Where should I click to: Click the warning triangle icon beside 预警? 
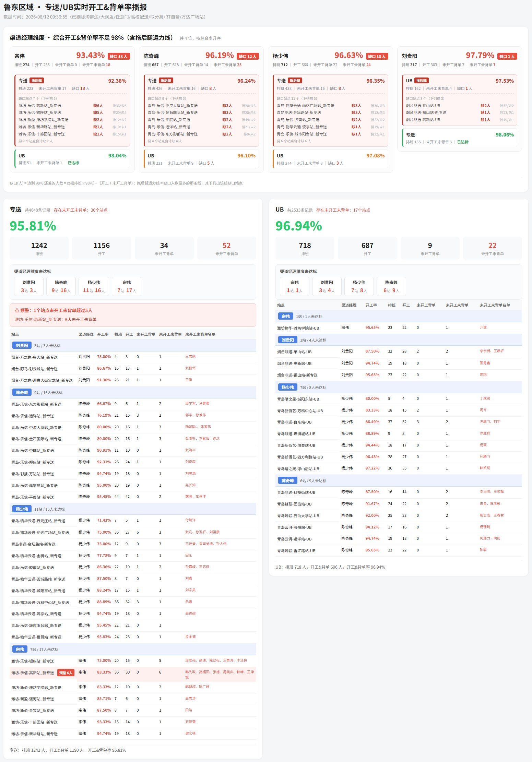(x=17, y=310)
